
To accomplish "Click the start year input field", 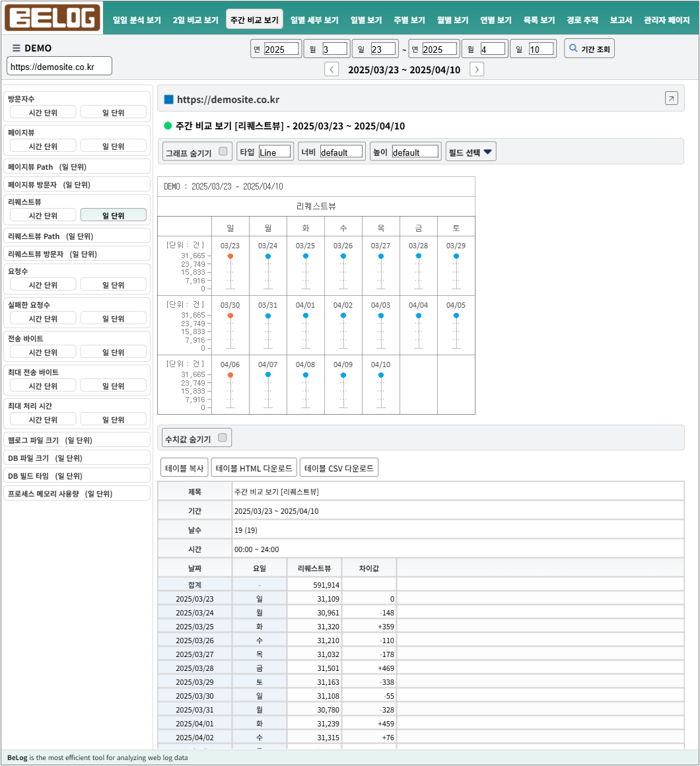I will pos(281,49).
